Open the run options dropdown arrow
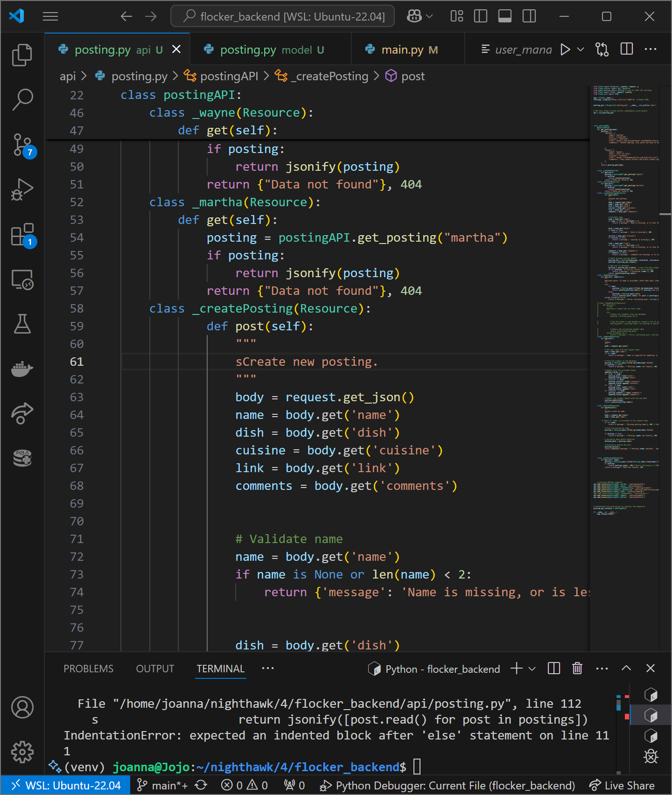 coord(581,49)
